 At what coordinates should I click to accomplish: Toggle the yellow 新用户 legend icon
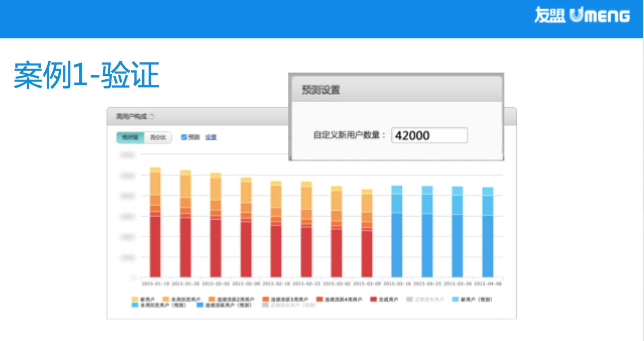[135, 299]
